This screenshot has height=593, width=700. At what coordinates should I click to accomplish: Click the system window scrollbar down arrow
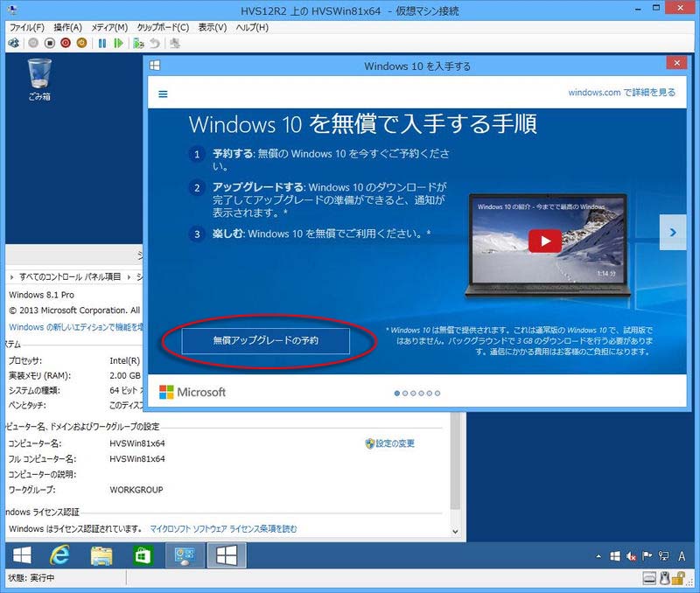click(455, 532)
